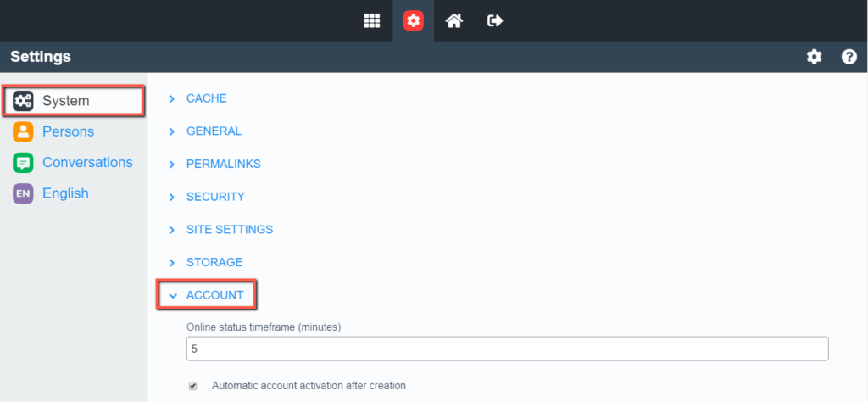
Task: Click the SECURITY heading
Action: pyautogui.click(x=215, y=197)
